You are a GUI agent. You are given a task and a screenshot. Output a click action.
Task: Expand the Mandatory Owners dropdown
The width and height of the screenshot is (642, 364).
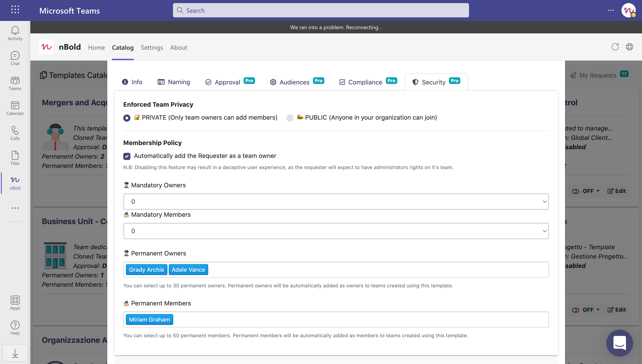click(x=336, y=202)
